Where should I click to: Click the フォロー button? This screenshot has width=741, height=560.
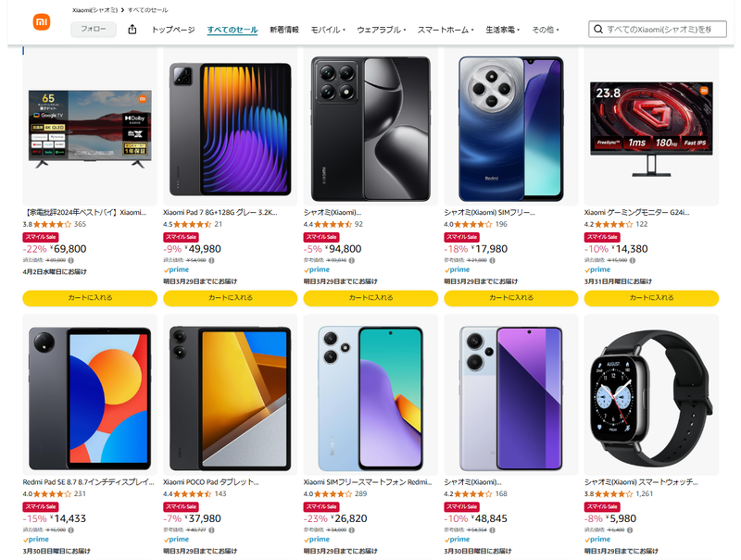[x=94, y=30]
